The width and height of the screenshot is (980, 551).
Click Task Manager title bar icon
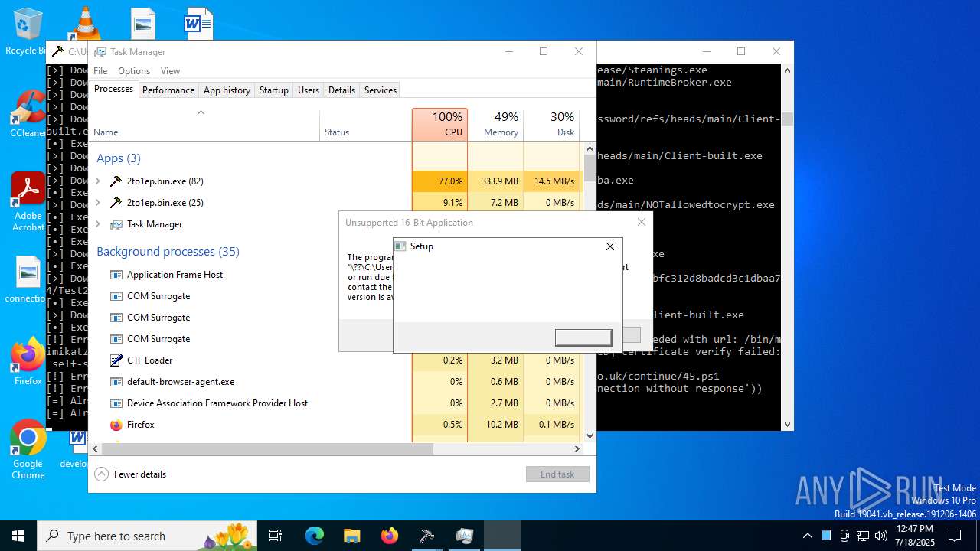point(100,51)
